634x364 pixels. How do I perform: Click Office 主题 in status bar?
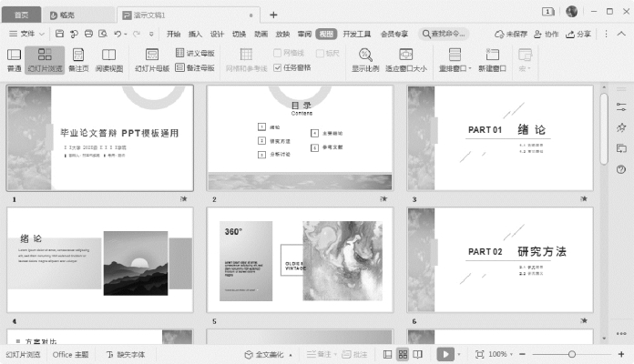pyautogui.click(x=70, y=354)
